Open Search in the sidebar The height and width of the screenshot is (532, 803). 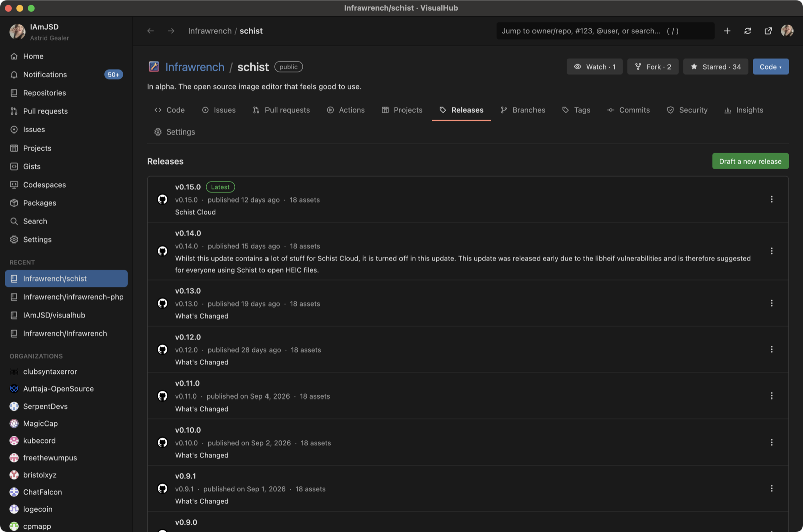click(x=66, y=221)
